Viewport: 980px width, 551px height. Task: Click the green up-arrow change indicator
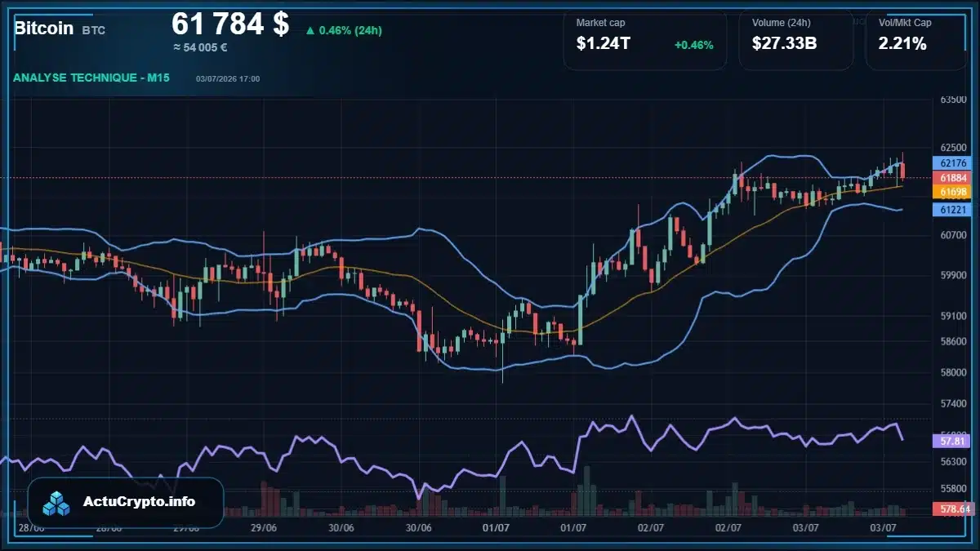310,31
